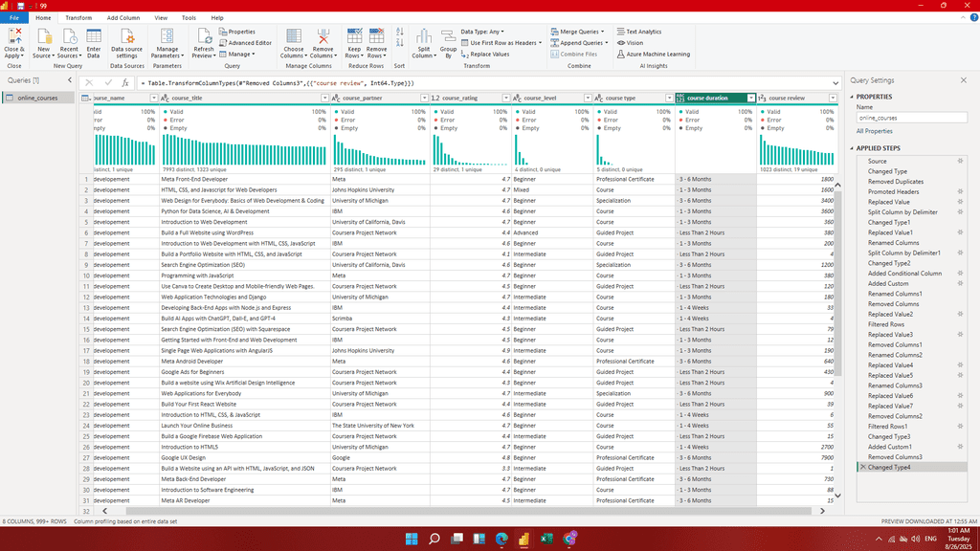Screen dimensions: 980x551
Task: Click Refresh Preview icon
Action: click(x=204, y=36)
